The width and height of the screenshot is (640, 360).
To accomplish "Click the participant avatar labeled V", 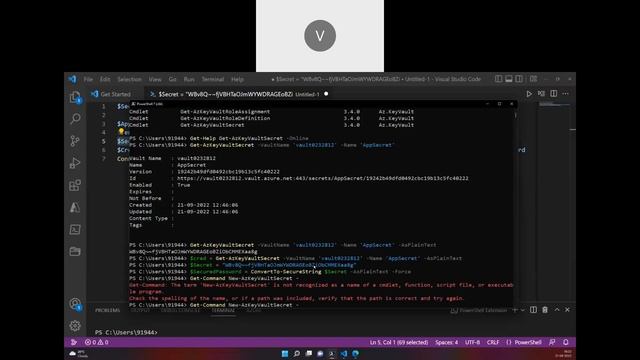I will click(x=320, y=36).
